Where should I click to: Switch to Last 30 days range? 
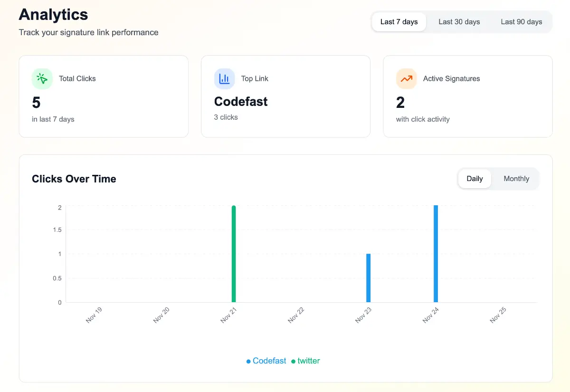(x=459, y=22)
